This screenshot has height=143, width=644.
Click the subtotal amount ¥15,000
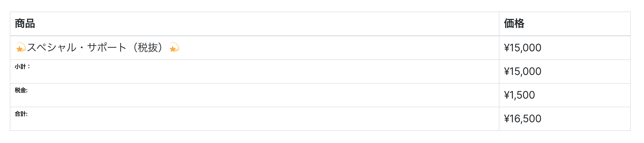[522, 71]
